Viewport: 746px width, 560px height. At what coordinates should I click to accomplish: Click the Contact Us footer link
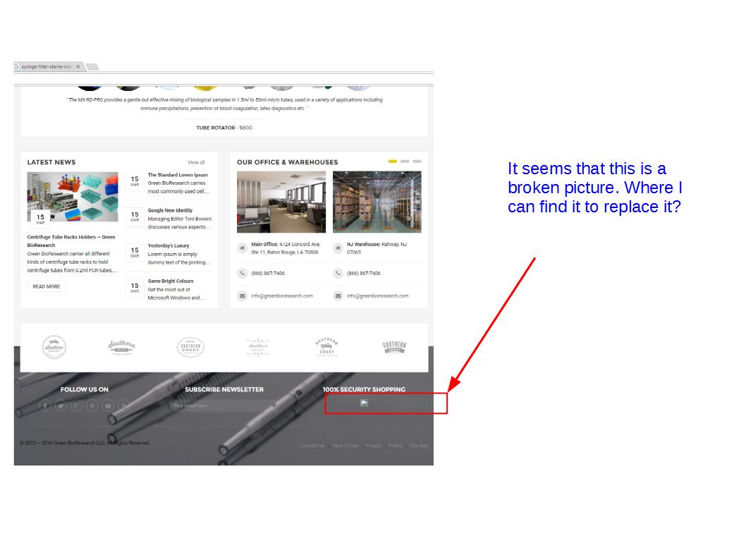pyautogui.click(x=312, y=446)
